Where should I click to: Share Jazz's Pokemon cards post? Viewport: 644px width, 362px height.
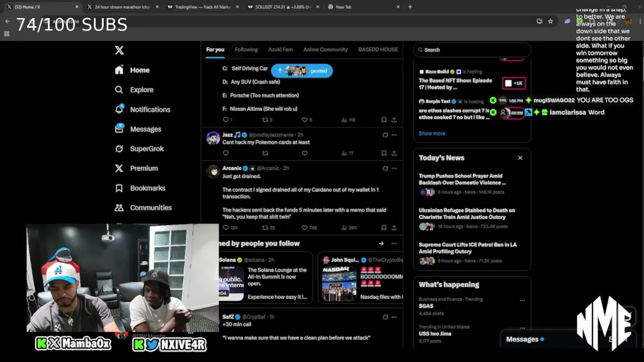click(394, 153)
